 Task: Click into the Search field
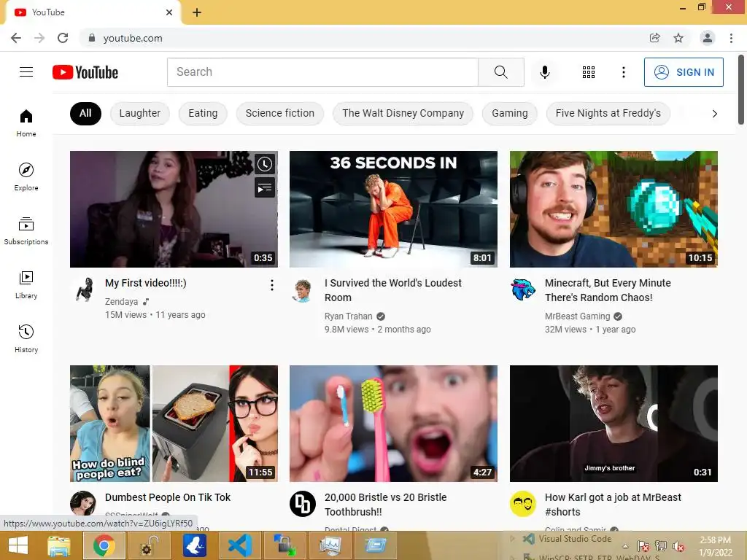click(x=322, y=72)
